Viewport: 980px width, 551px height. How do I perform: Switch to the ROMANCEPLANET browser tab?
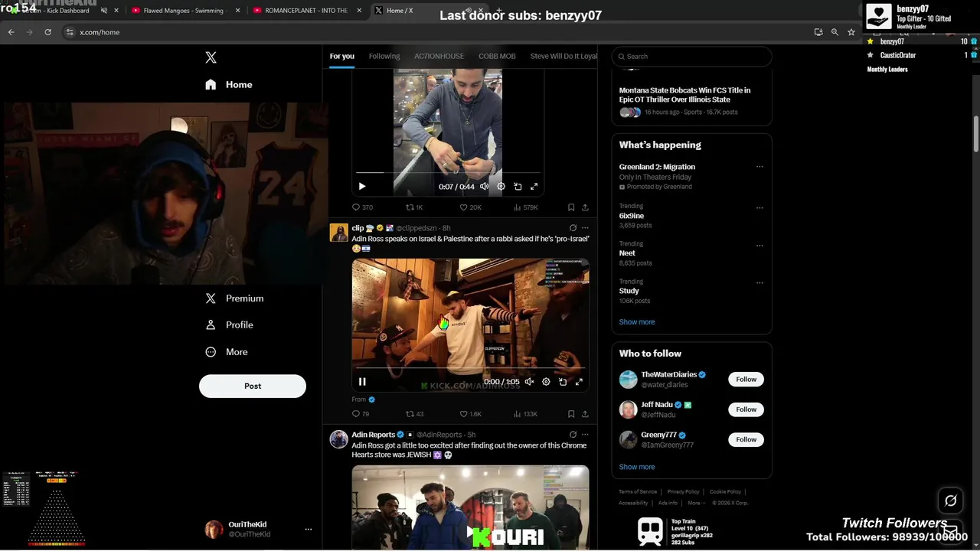click(x=305, y=11)
